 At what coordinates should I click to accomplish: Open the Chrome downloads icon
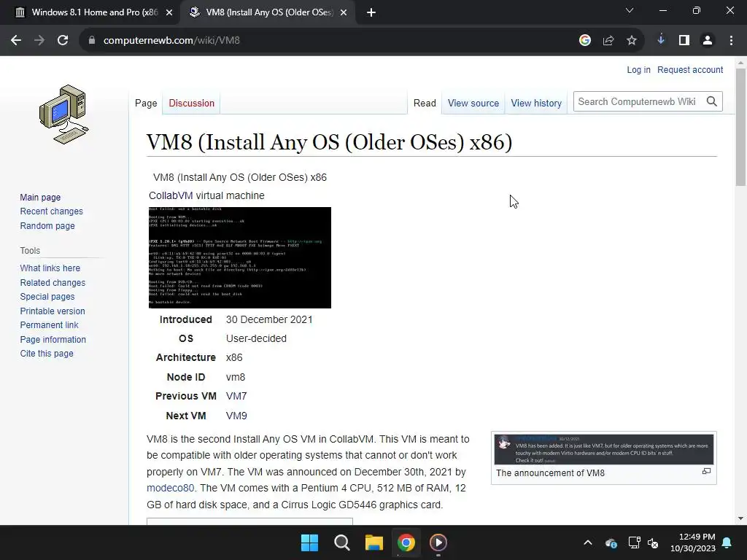pos(661,40)
